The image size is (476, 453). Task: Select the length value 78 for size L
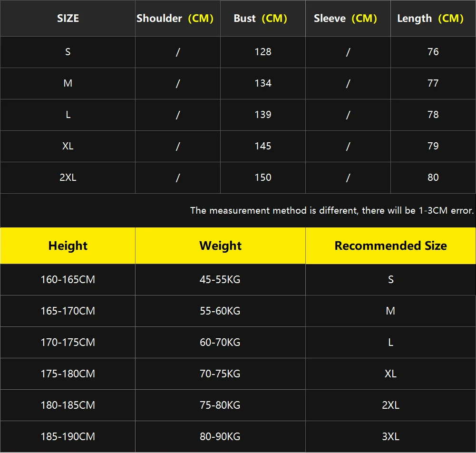click(433, 115)
